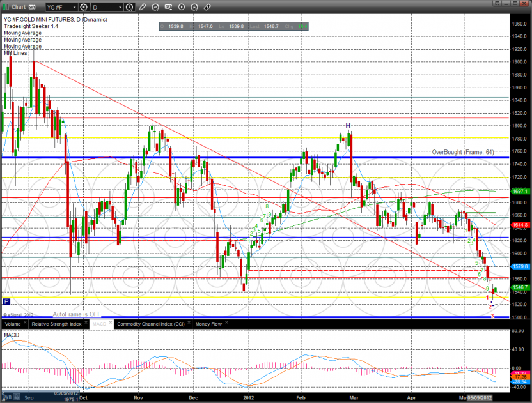
Task: Switch to the Relative Strength Index tab
Action: 57,324
